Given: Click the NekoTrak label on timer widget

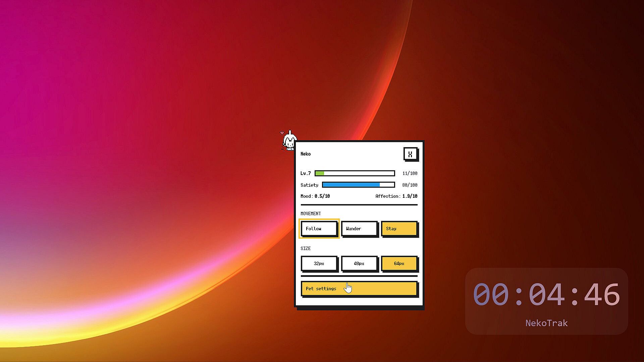Looking at the screenshot, I should 546,323.
